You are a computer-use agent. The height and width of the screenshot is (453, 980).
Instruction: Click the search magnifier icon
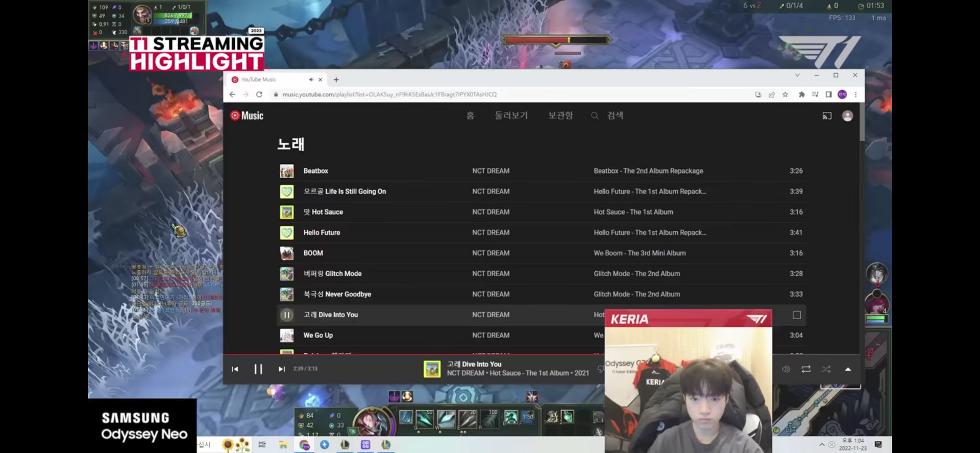tap(595, 116)
